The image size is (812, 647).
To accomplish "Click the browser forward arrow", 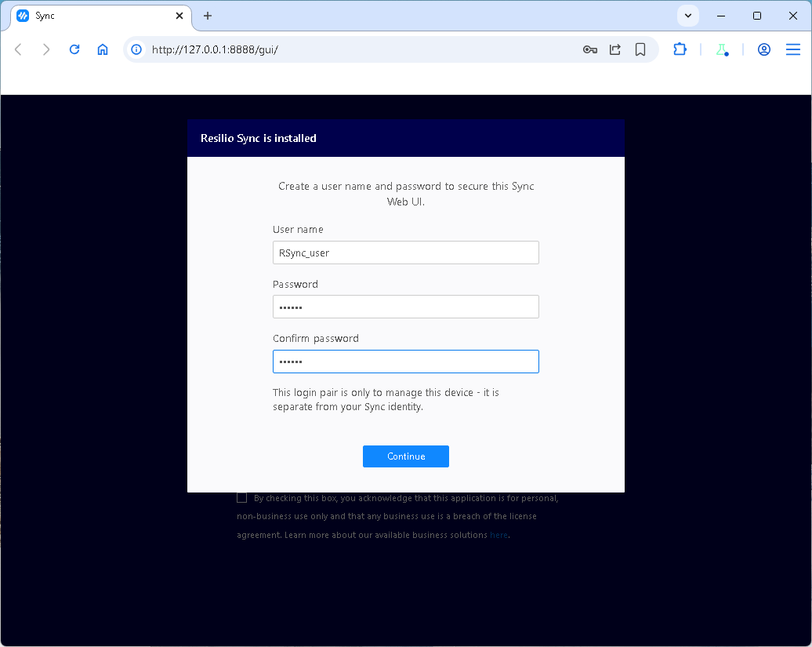I will [46, 49].
